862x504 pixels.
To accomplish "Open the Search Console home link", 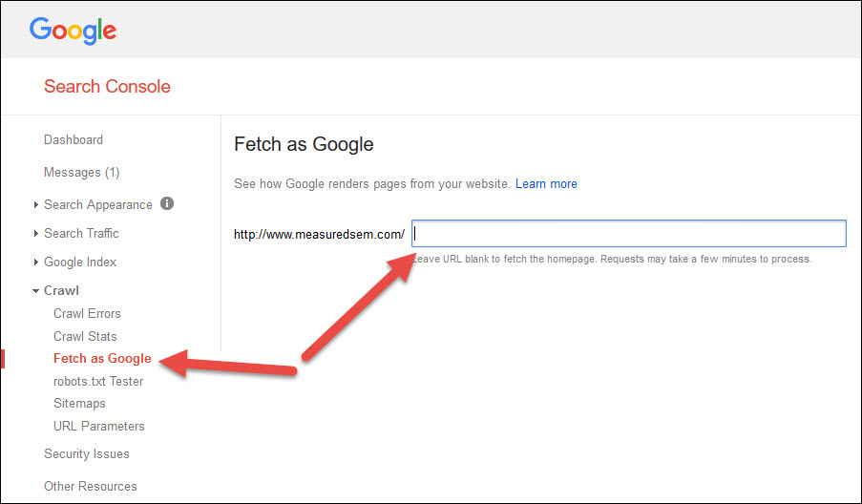I will tap(107, 87).
